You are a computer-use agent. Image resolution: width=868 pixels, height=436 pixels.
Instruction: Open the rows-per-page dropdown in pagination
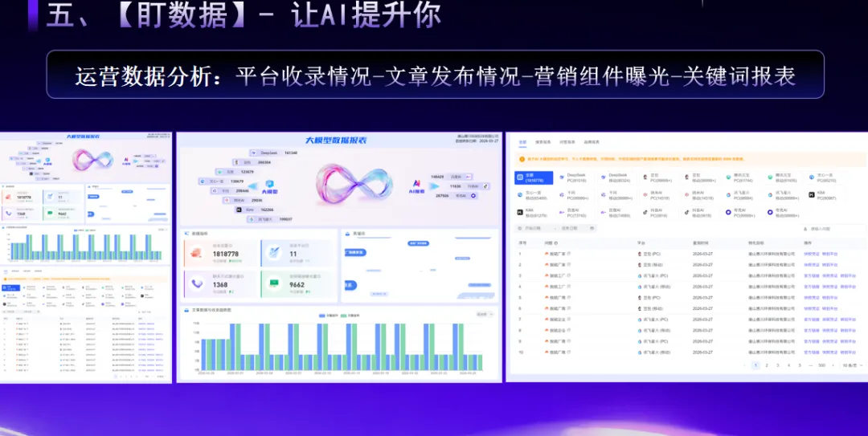coord(851,365)
